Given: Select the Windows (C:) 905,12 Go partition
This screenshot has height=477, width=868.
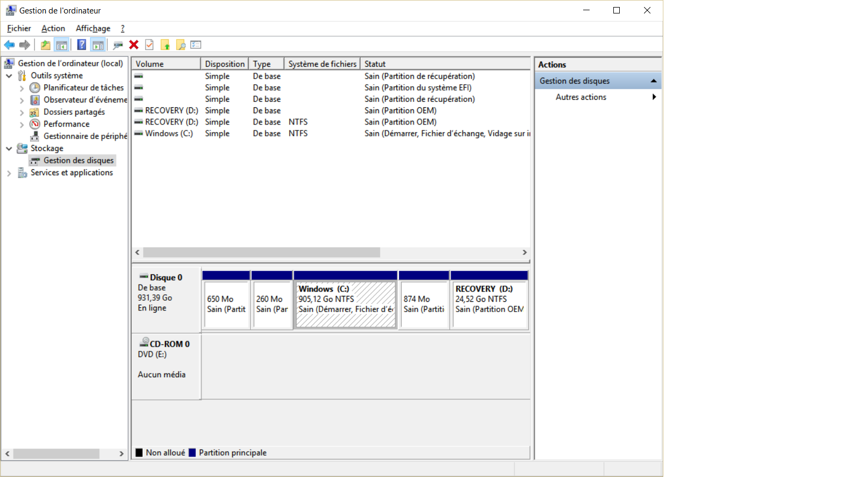Looking at the screenshot, I should [x=346, y=300].
